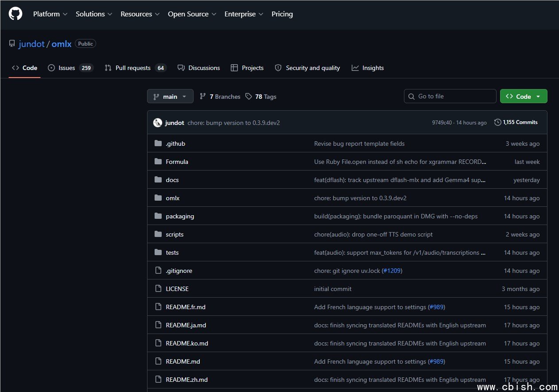Open the README.ja.md file name
The image size is (559, 392).
[186, 325]
